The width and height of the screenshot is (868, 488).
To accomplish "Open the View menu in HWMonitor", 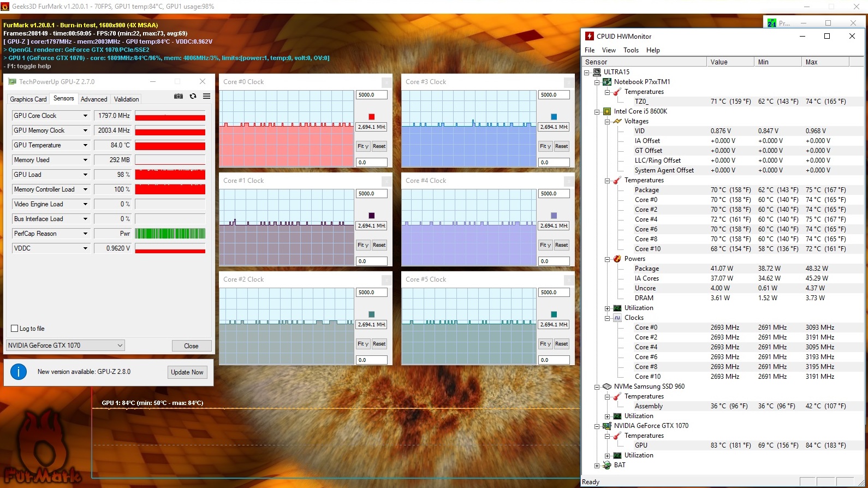I will (x=609, y=50).
